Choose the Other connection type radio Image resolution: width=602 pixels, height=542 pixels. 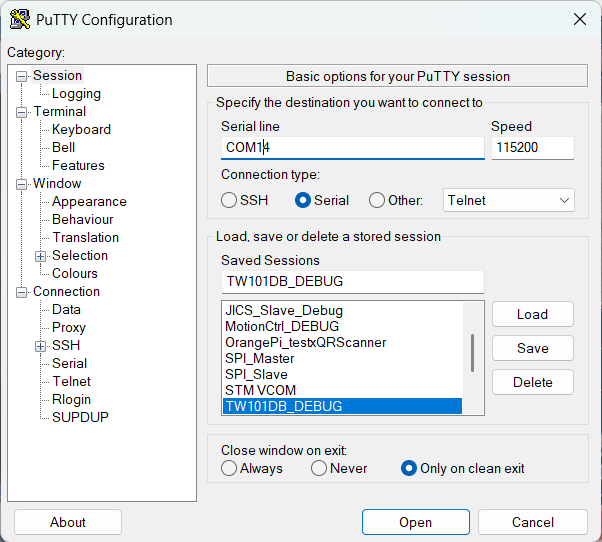point(377,200)
